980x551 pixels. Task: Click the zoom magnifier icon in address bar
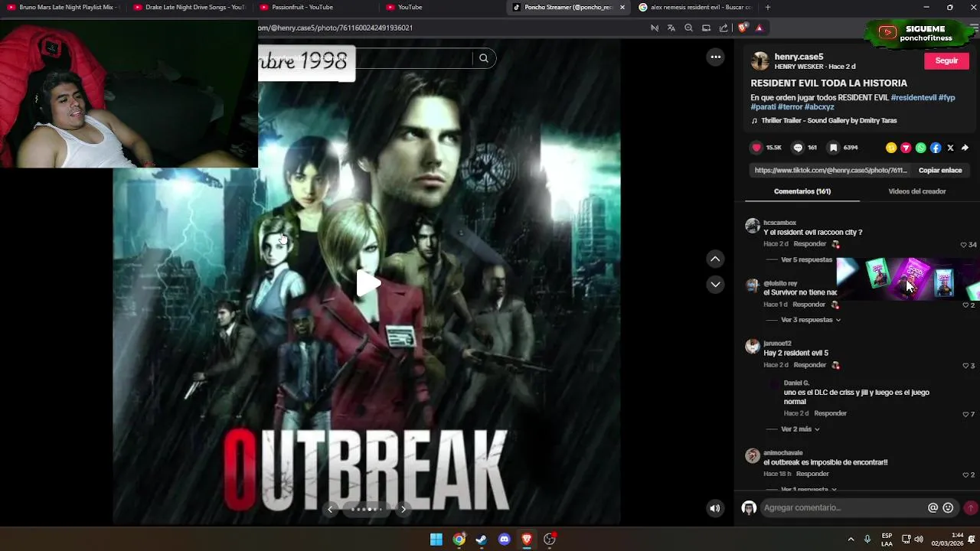click(x=688, y=28)
